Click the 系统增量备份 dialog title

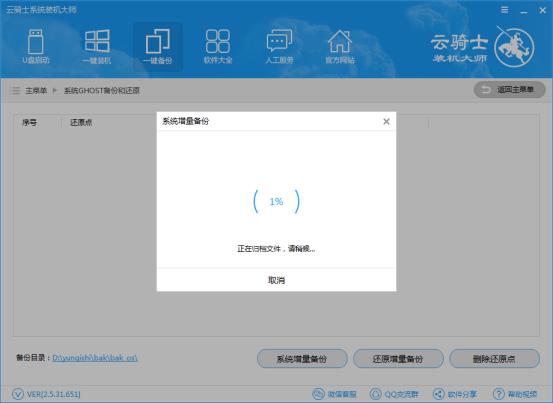tap(186, 121)
